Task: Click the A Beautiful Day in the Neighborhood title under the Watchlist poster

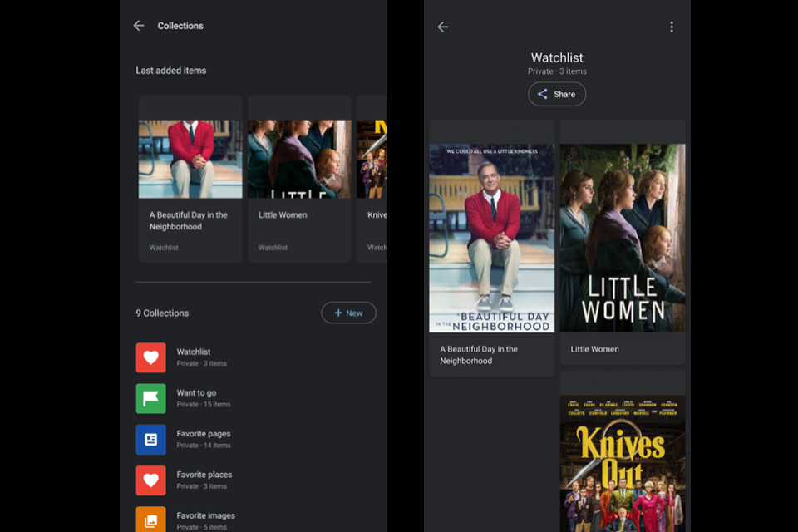Action: point(479,355)
